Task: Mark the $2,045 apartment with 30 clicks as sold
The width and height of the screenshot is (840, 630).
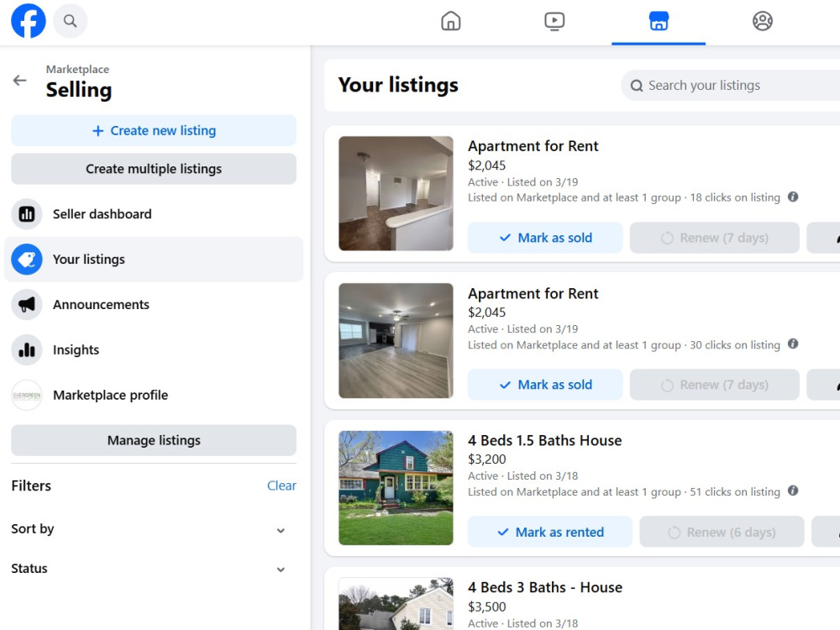Action: click(545, 385)
